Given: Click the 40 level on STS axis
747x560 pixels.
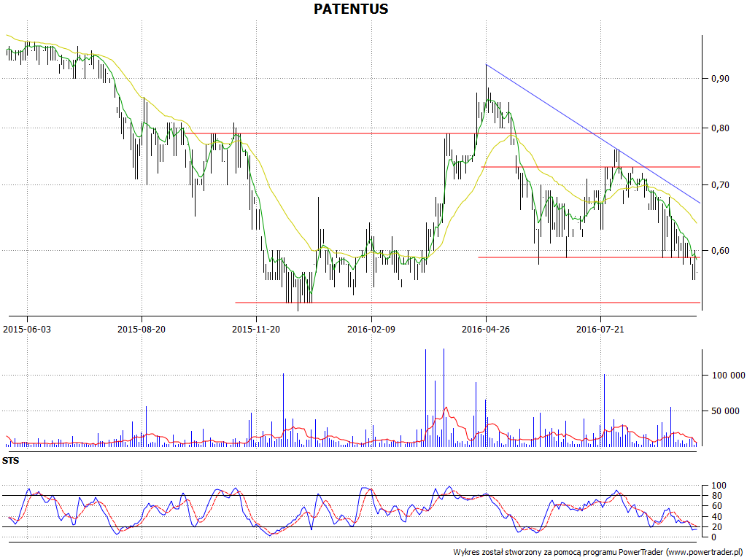Looking at the screenshot, I should click(x=716, y=517).
